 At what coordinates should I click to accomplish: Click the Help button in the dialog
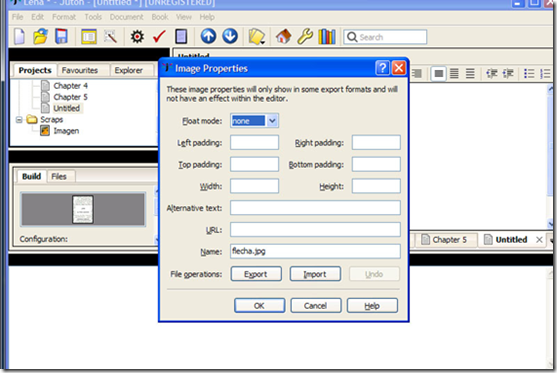tap(372, 306)
